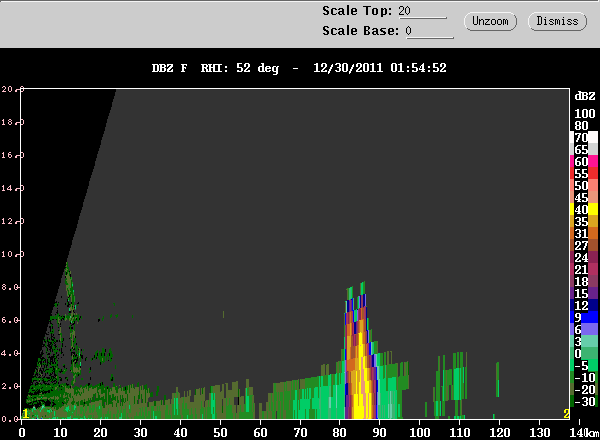The height and width of the screenshot is (440, 600).
Task: Click the yellow storm core near 85 km
Action: click(x=360, y=400)
